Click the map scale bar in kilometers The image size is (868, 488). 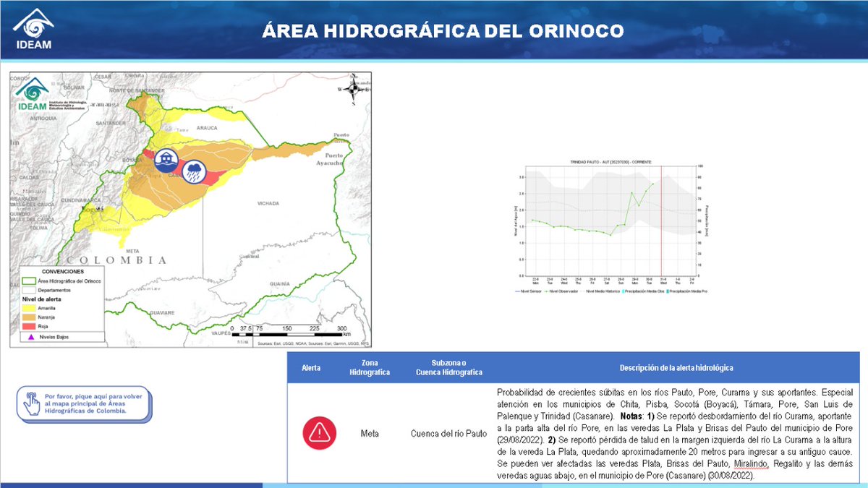coord(291,331)
